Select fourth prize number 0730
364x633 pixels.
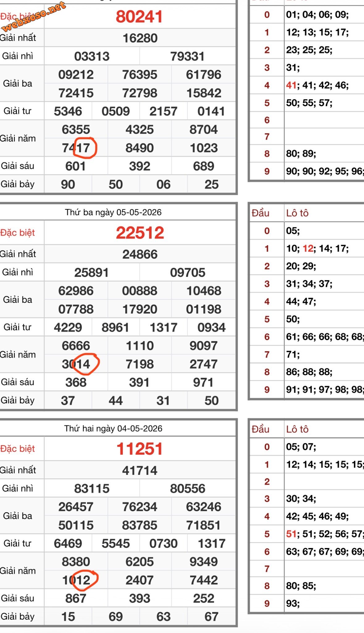point(164,544)
